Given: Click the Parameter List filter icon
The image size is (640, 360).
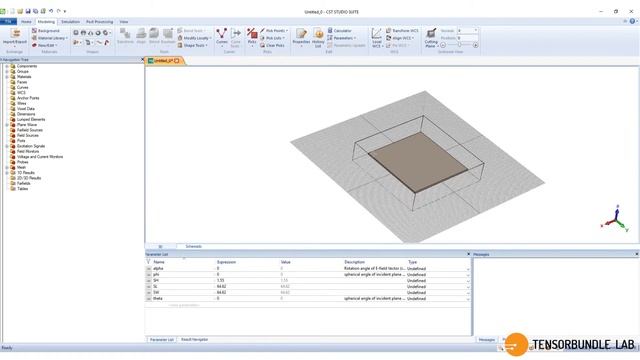Looking at the screenshot, I should [148, 262].
